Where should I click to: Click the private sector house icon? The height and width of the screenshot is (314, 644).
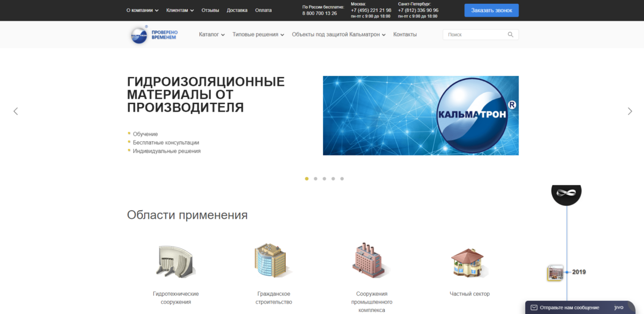(470, 262)
